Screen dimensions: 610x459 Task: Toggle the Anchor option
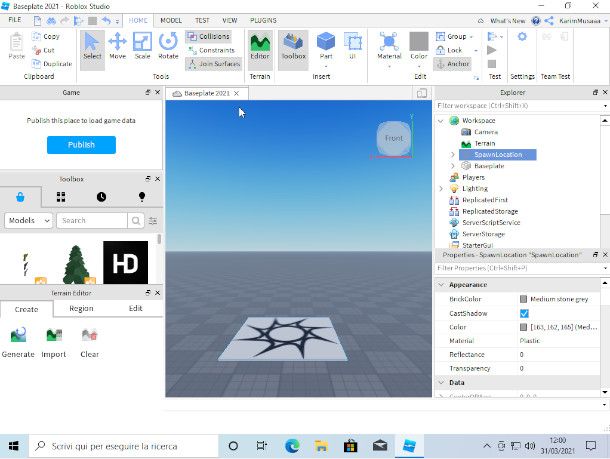tap(452, 63)
